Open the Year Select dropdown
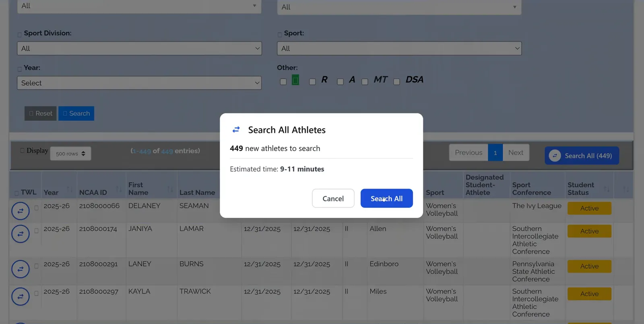This screenshot has height=324, width=644. click(139, 83)
